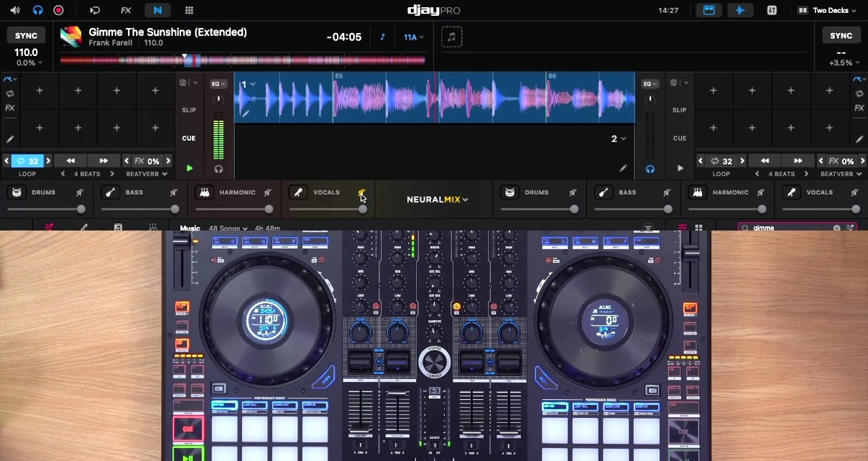
Task: Open the deck 2 number dropdown
Action: [x=619, y=139]
